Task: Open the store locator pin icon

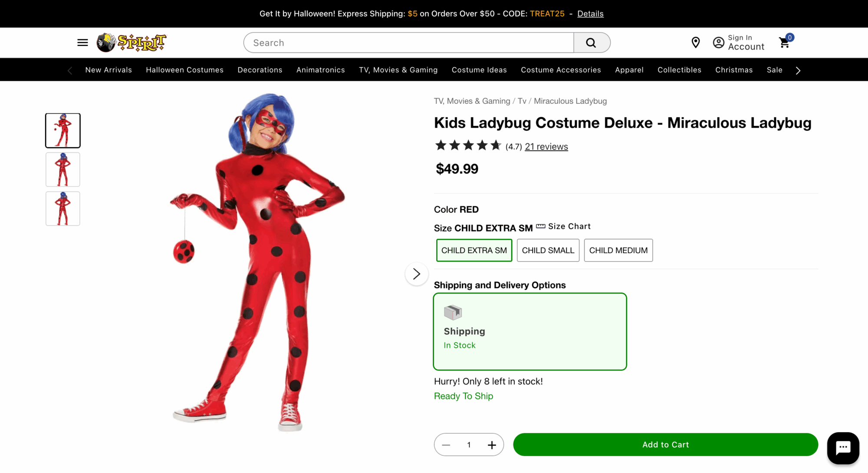Action: tap(696, 43)
